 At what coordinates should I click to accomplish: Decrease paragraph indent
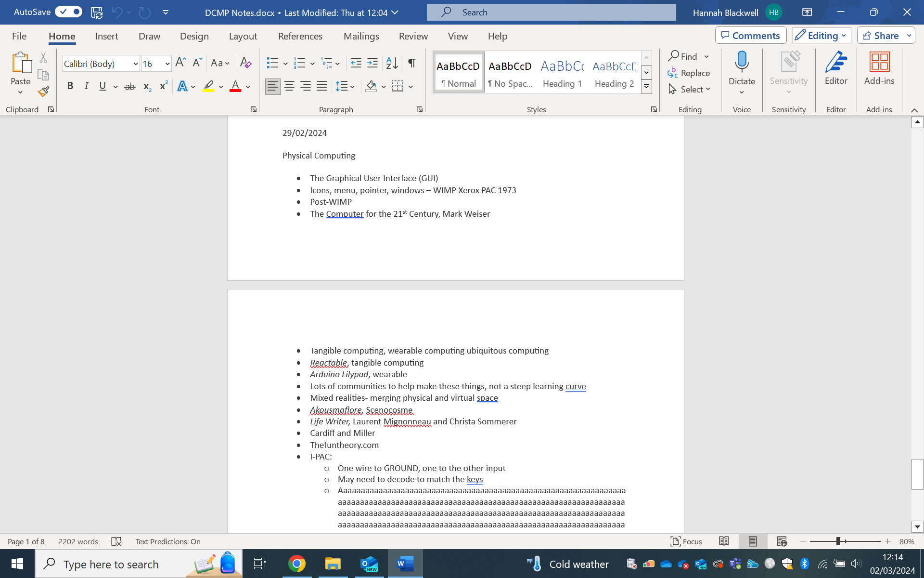(x=356, y=63)
